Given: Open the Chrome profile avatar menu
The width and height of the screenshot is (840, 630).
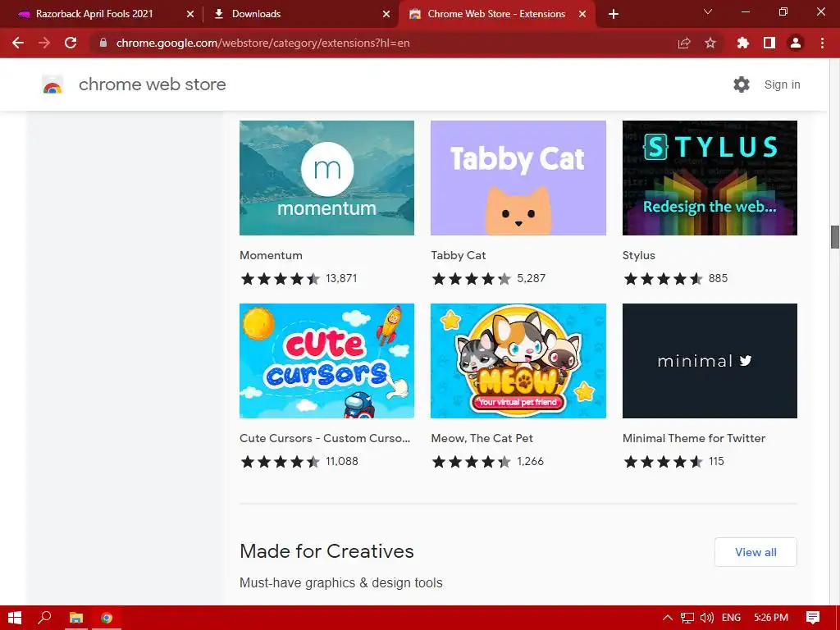Looking at the screenshot, I should coord(796,43).
